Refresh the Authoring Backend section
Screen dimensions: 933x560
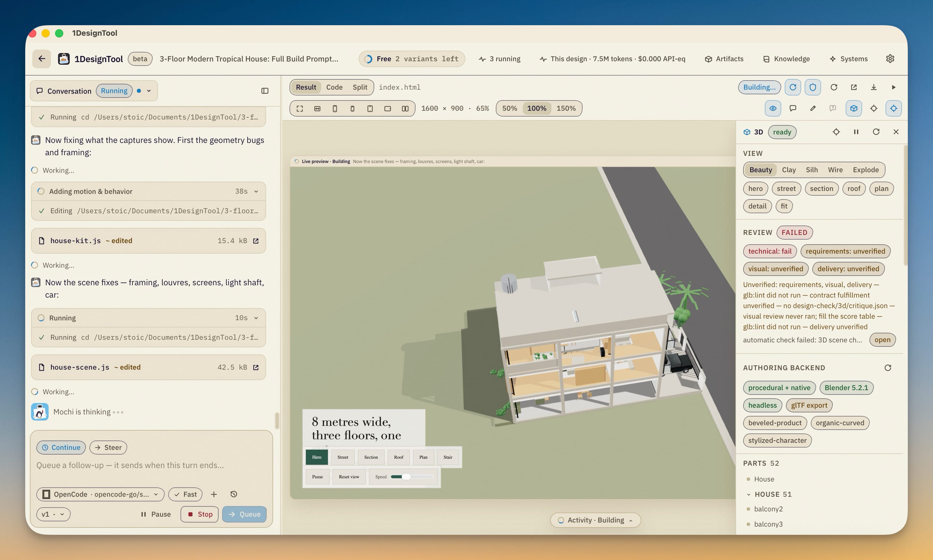click(x=888, y=368)
